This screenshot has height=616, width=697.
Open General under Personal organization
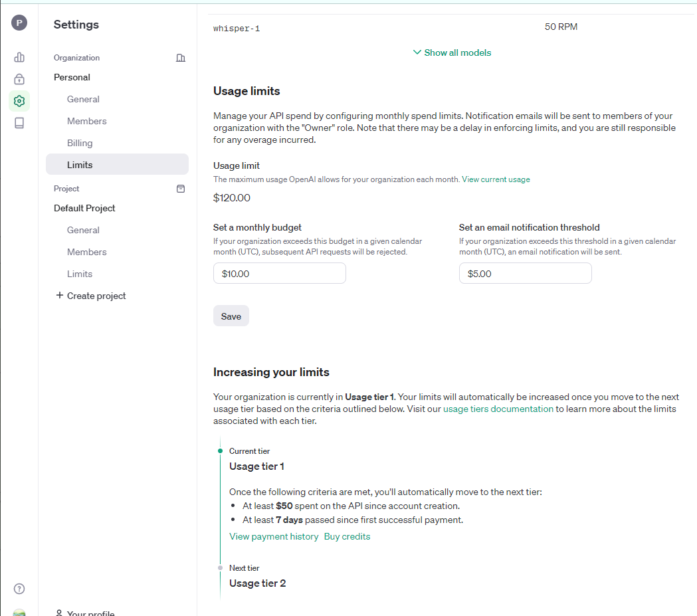pyautogui.click(x=83, y=99)
